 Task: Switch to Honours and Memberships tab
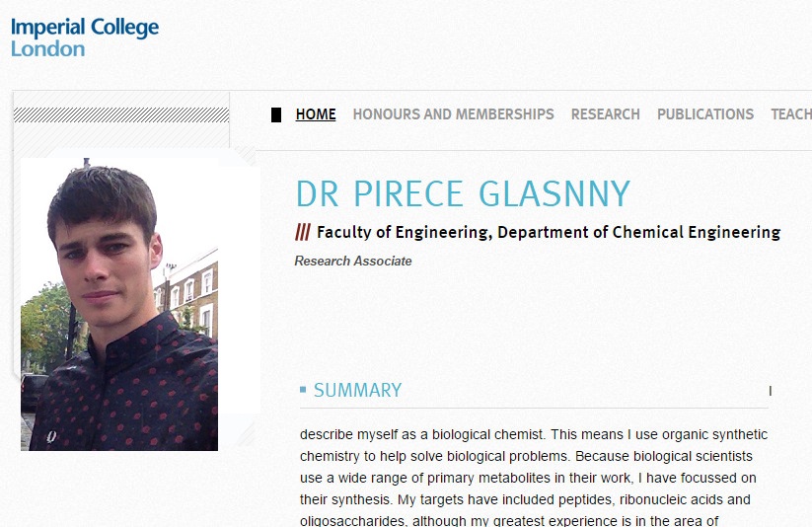(453, 114)
